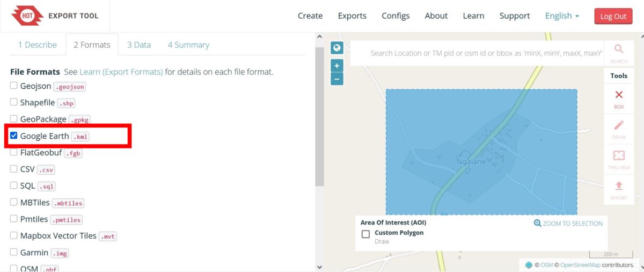Switch to the 1 Describe tab
The image size is (644, 272).
coord(38,45)
